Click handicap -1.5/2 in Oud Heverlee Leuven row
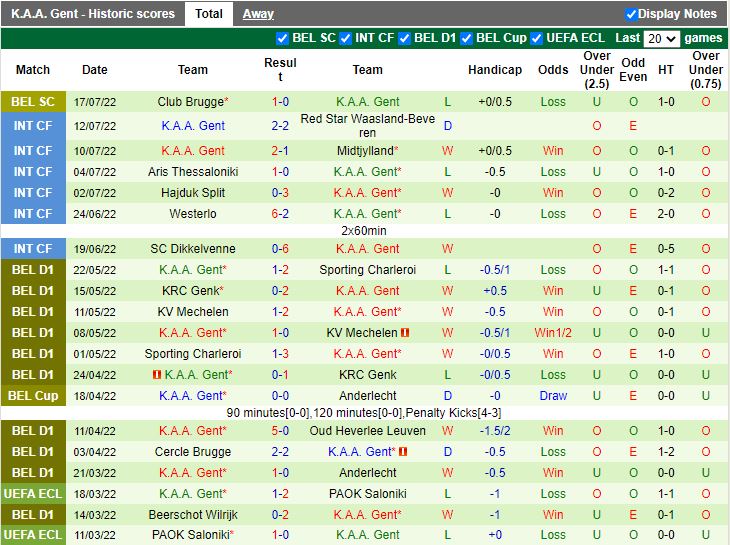The width and height of the screenshot is (730, 545). (x=495, y=431)
